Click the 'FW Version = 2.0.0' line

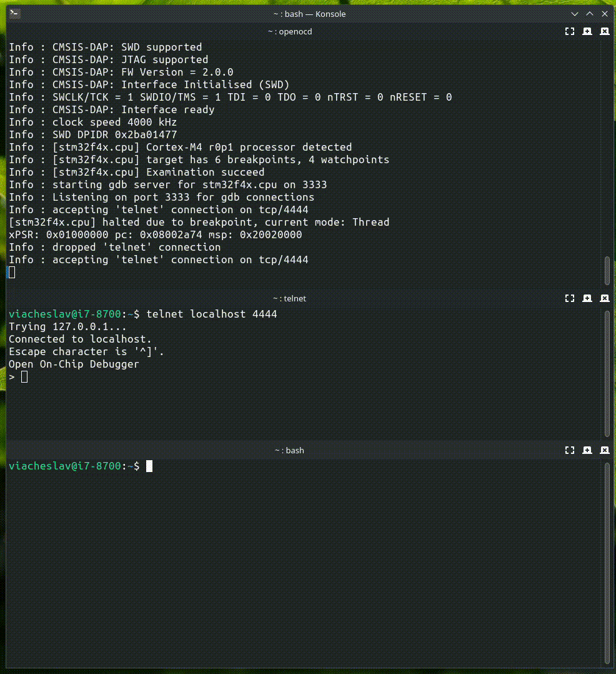pos(121,73)
